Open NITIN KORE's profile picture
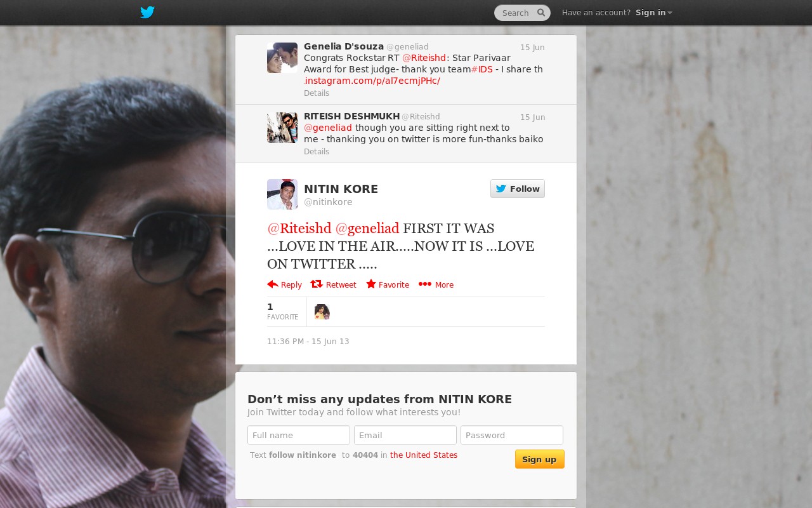The width and height of the screenshot is (812, 508). tap(282, 194)
